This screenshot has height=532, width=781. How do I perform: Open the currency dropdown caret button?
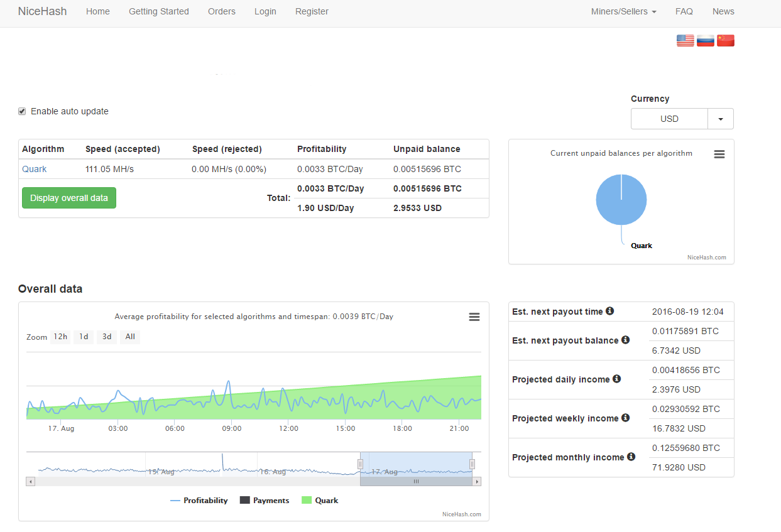point(721,119)
